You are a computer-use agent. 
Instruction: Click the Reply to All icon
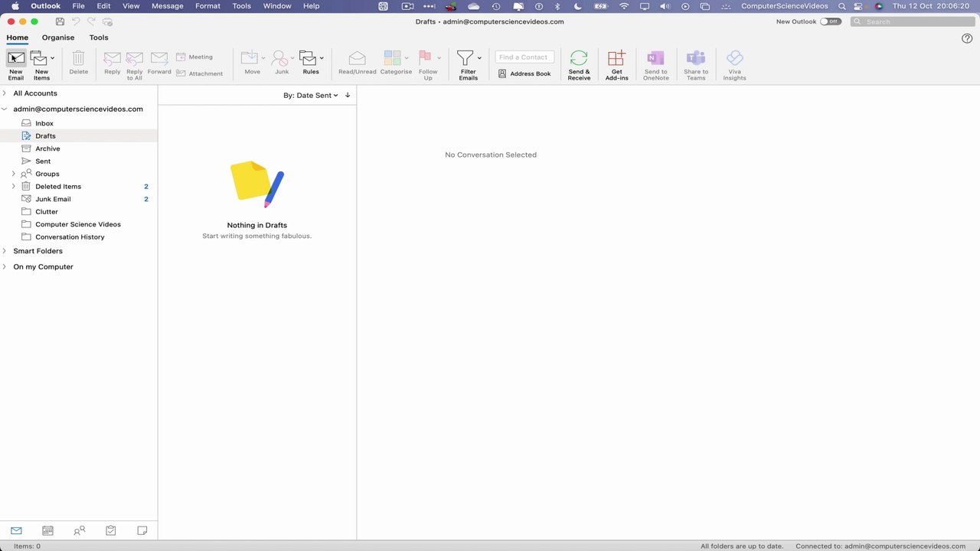(x=135, y=58)
